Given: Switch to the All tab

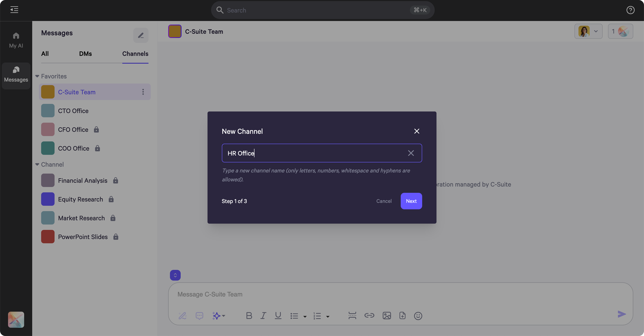Looking at the screenshot, I should pos(45,54).
